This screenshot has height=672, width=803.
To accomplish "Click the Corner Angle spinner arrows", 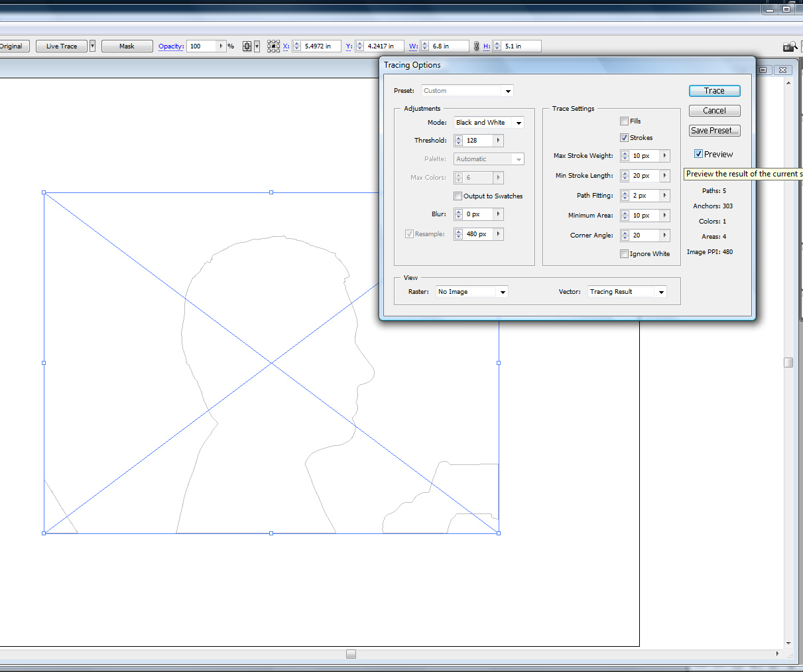I will 625,235.
